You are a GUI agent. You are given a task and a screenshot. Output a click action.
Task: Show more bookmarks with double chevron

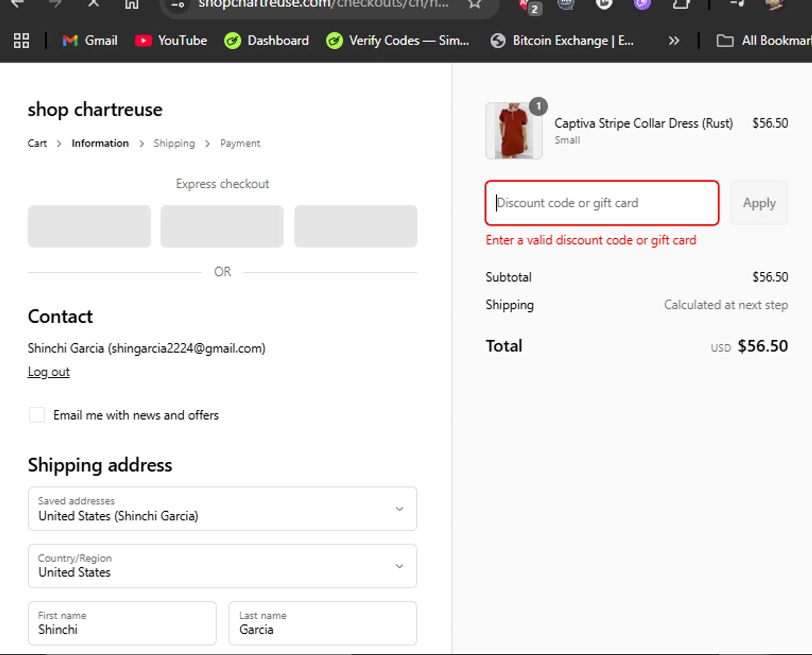[673, 41]
